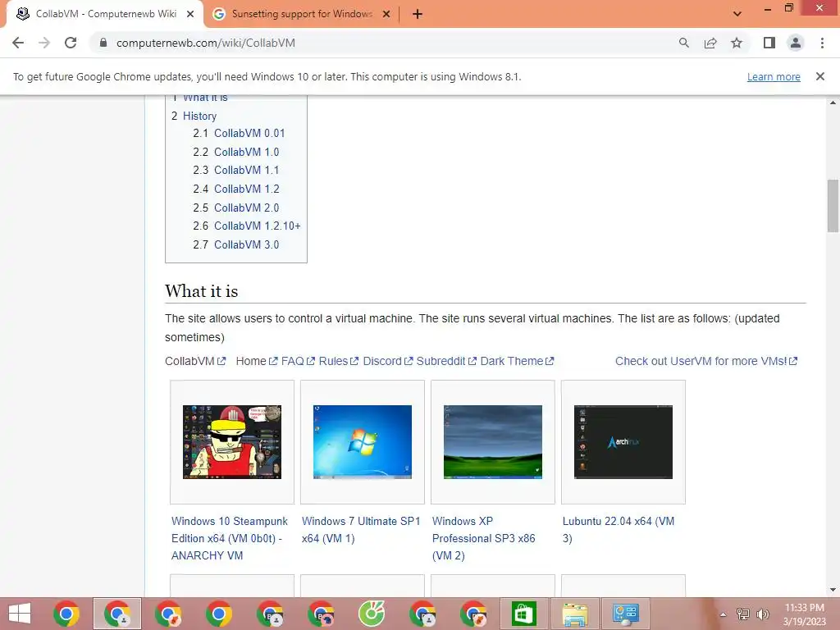Open the Home external link
Image resolution: width=840 pixels, height=630 pixels.
tap(257, 361)
